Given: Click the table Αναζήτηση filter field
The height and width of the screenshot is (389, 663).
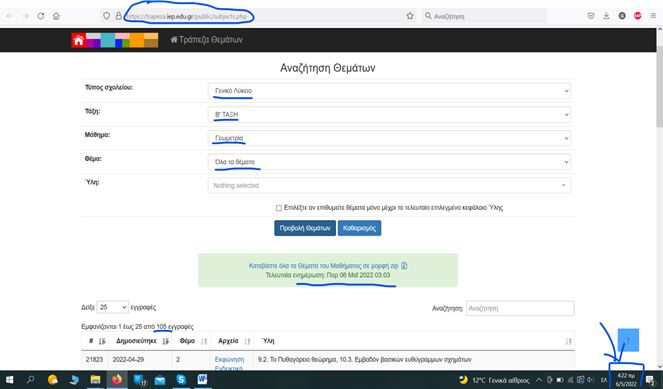Looking at the screenshot, I should point(520,308).
